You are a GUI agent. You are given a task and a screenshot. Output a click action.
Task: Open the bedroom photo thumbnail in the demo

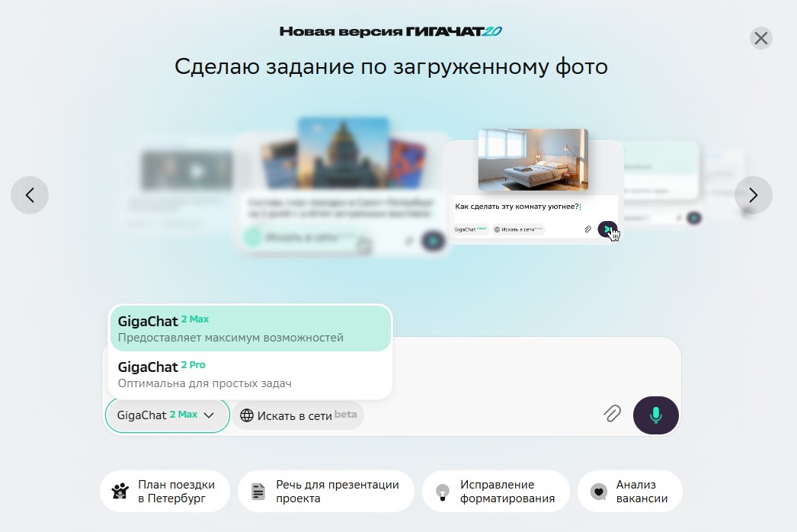click(532, 159)
